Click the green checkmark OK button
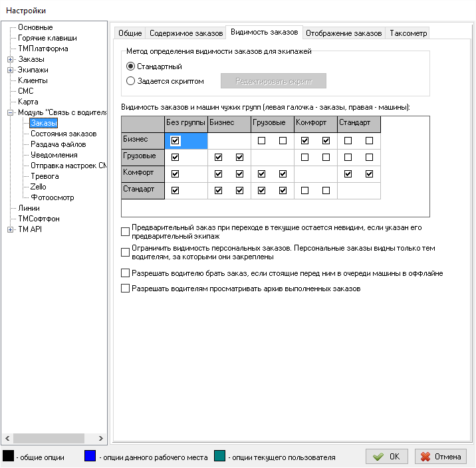The width and height of the screenshot is (476, 468). (x=387, y=457)
